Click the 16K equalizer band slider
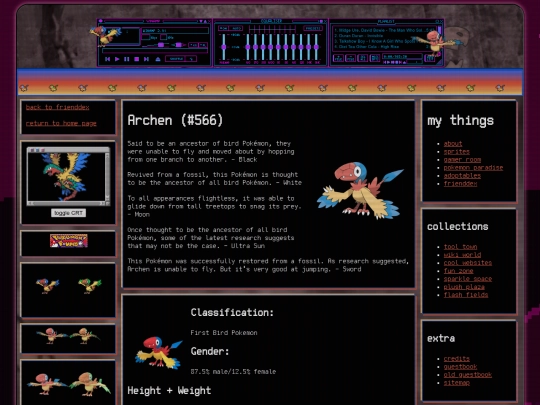 316,47
